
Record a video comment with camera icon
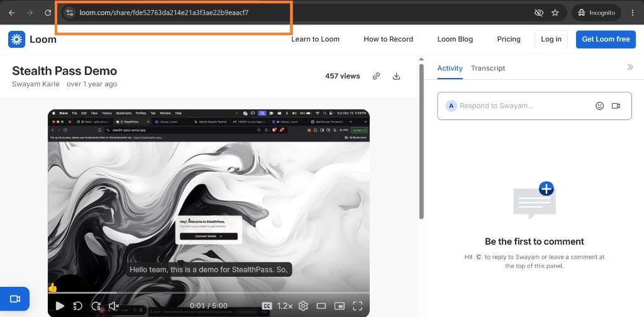pos(616,106)
